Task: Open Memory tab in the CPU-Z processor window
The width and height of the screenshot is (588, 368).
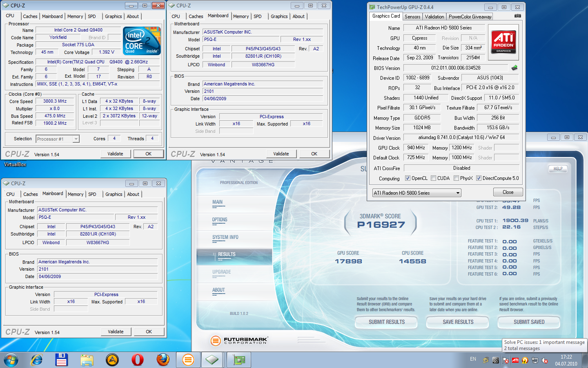Action: pos(75,16)
